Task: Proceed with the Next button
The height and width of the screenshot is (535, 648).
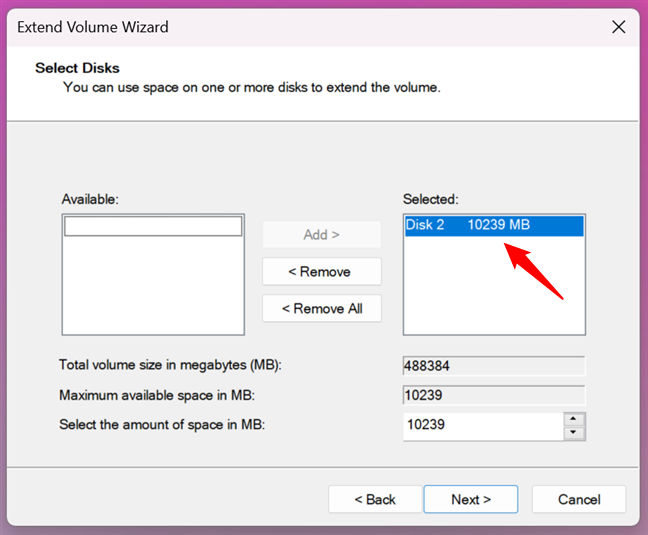Action: 470,499
